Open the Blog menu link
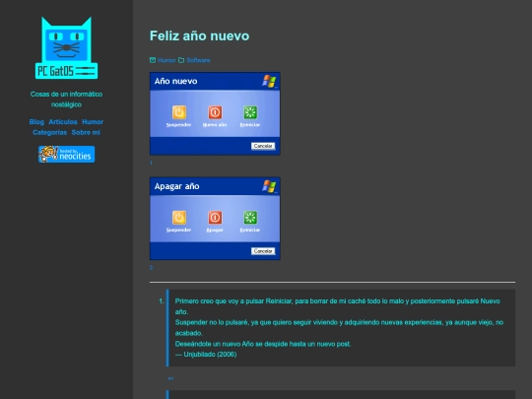 (x=36, y=122)
